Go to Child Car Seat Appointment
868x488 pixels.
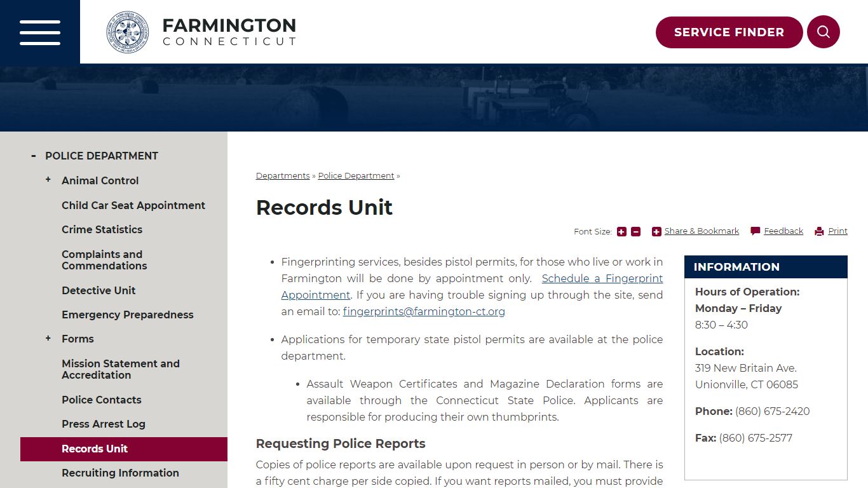coord(133,205)
